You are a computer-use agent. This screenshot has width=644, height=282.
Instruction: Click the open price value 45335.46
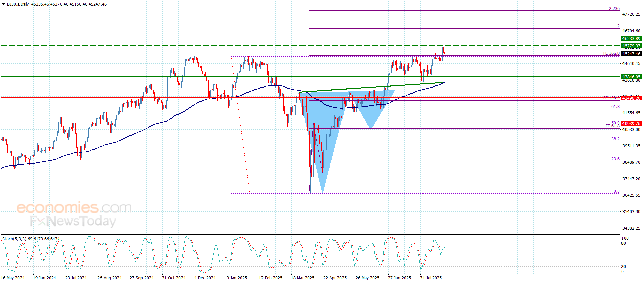(40, 4)
